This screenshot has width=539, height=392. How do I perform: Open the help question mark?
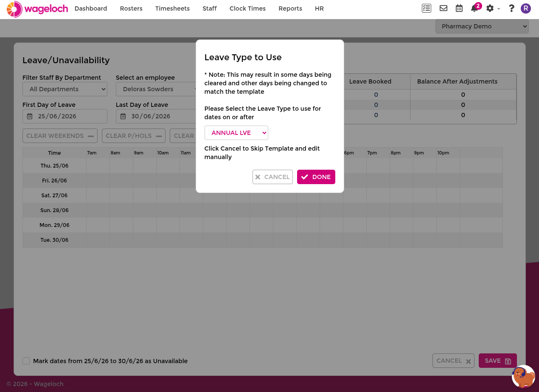pyautogui.click(x=511, y=8)
